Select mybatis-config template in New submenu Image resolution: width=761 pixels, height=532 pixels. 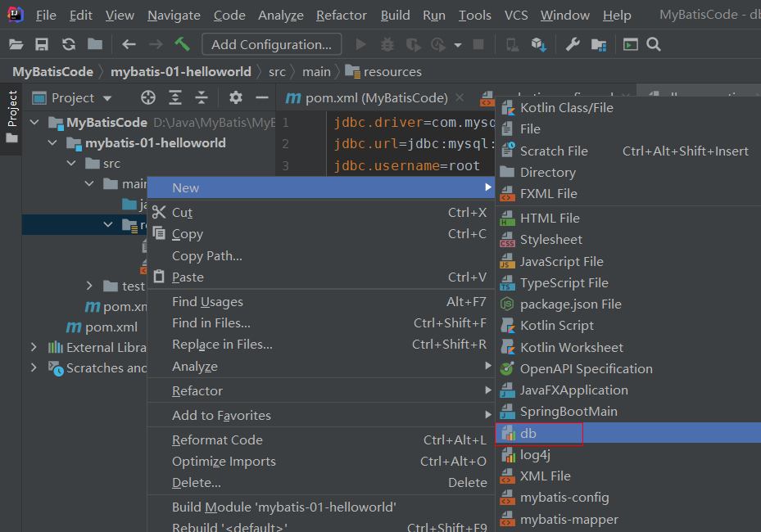pyautogui.click(x=628, y=498)
